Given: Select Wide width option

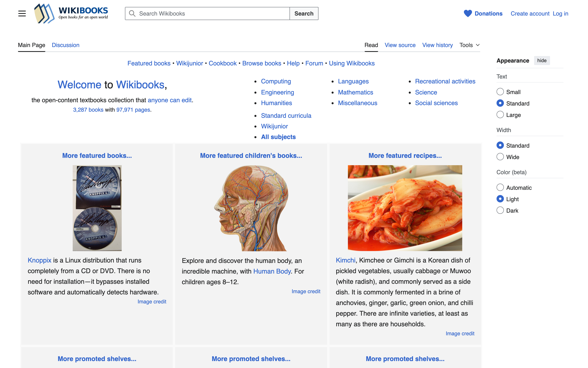Looking at the screenshot, I should click(500, 157).
